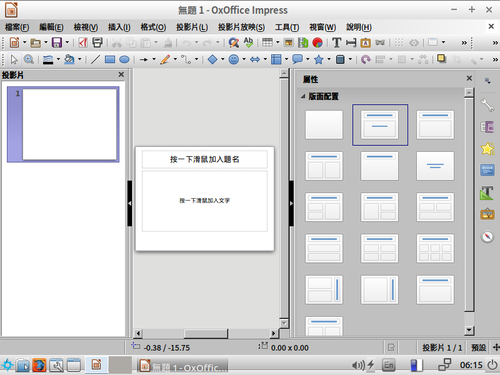The image size is (500, 375).
Task: Pick the Ellipse shape tool
Action: click(x=124, y=60)
